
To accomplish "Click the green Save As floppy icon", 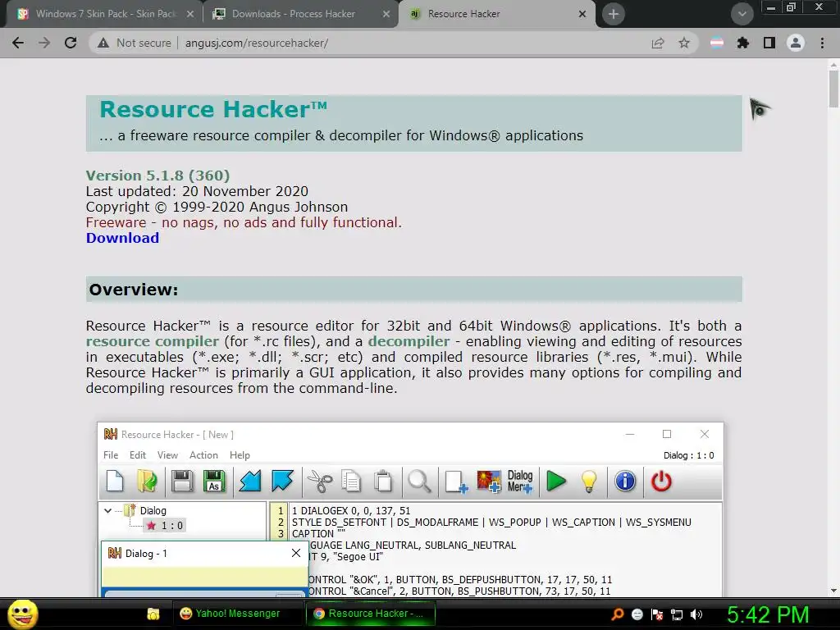I will pyautogui.click(x=214, y=481).
